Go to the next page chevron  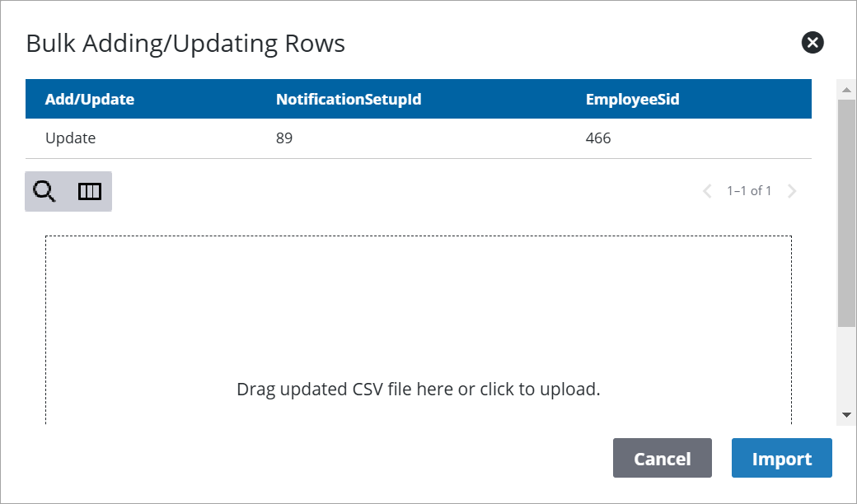coord(792,191)
